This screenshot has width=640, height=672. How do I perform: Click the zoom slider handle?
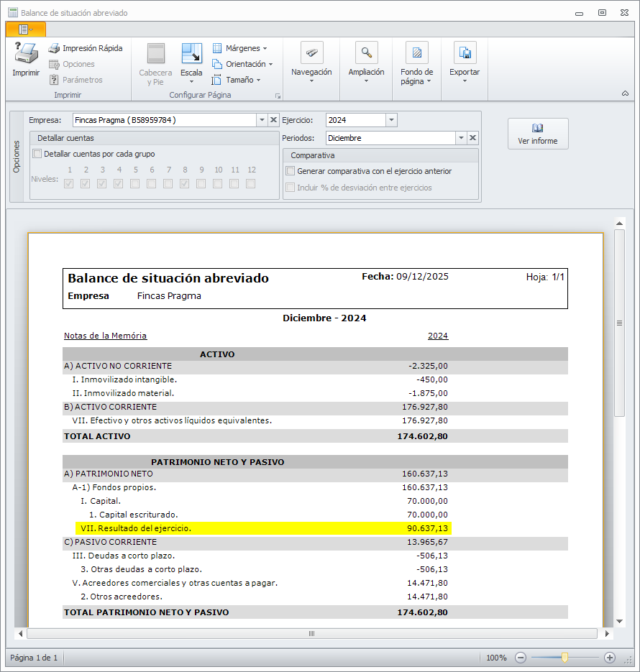pyautogui.click(x=565, y=657)
